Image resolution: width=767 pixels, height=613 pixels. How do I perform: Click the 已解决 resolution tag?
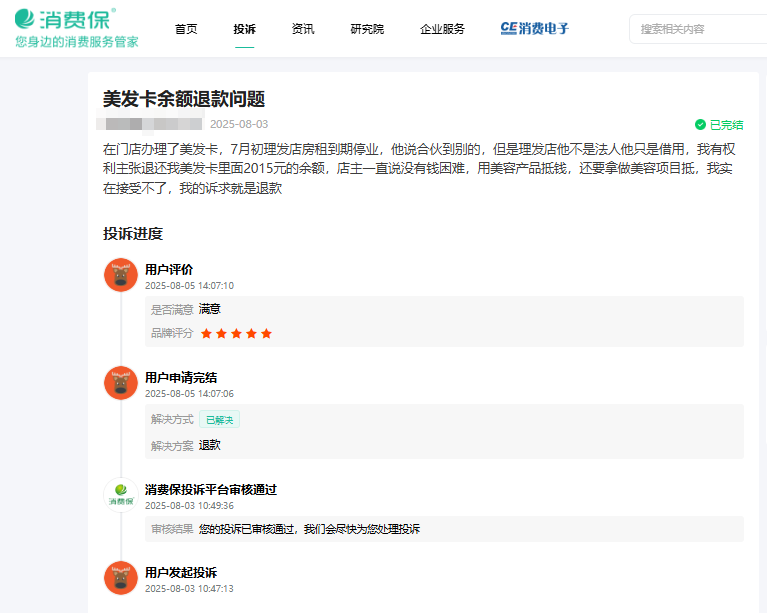click(219, 420)
